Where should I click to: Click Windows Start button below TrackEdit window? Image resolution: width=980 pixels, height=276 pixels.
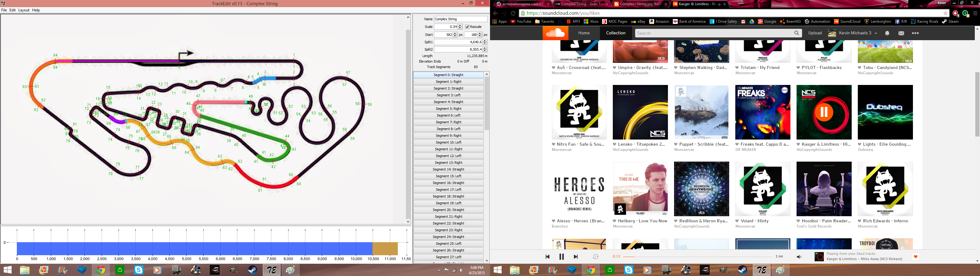tap(8, 270)
